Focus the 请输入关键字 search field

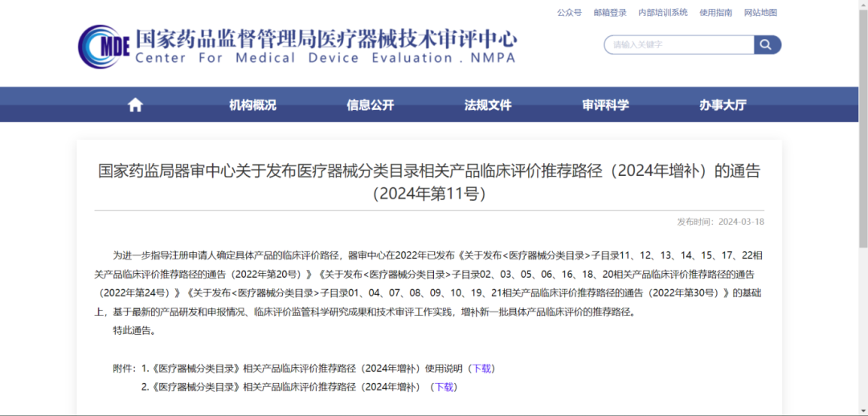click(678, 45)
